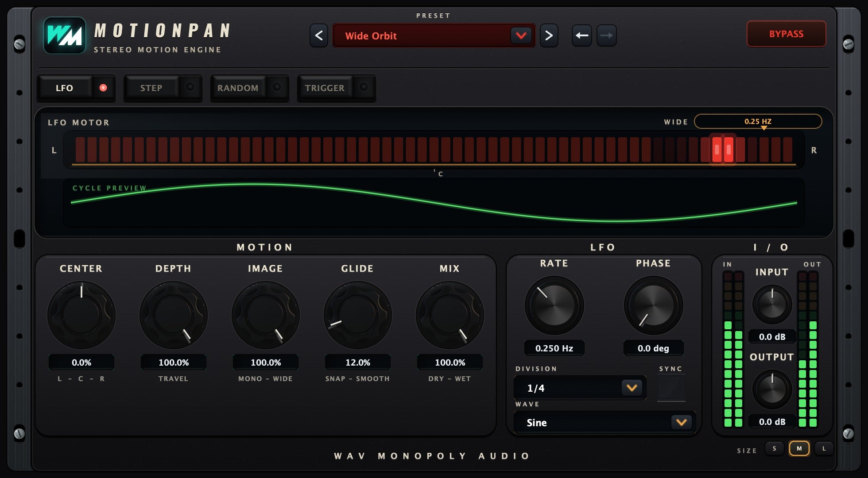
Task: Click the redo right-arrow button
Action: coord(607,35)
